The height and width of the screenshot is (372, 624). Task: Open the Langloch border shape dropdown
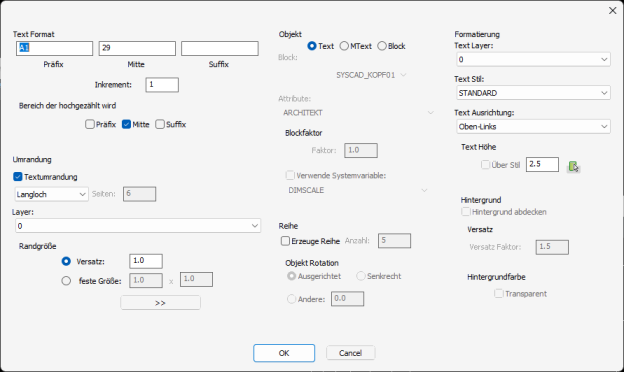click(x=51, y=194)
